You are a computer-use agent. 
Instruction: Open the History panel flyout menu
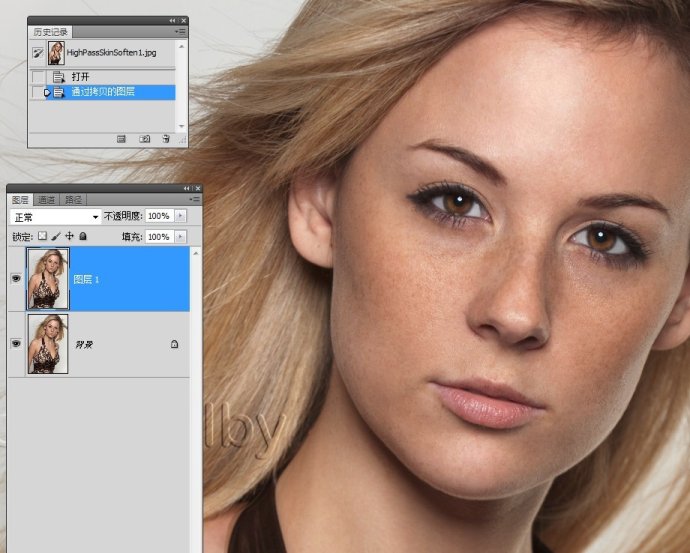pos(180,32)
